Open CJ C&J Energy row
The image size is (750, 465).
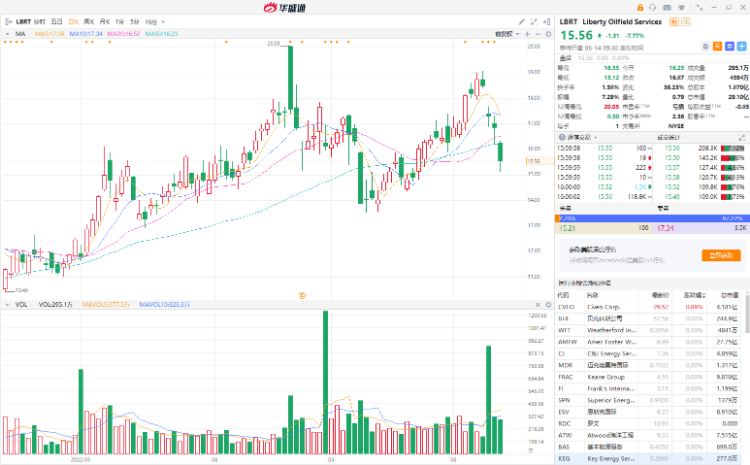pos(649,354)
